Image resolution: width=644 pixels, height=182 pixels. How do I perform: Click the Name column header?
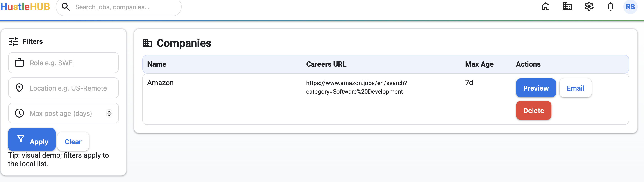pos(157,64)
